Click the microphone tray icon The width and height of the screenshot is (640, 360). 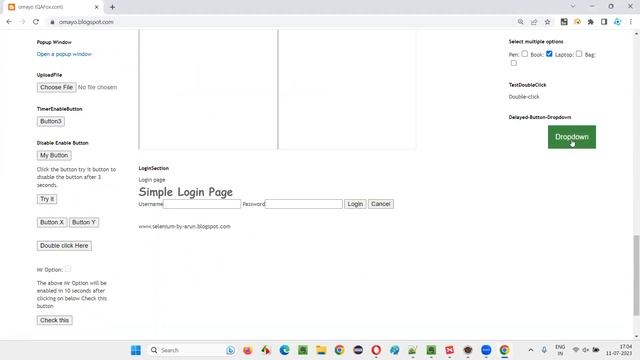(x=544, y=350)
